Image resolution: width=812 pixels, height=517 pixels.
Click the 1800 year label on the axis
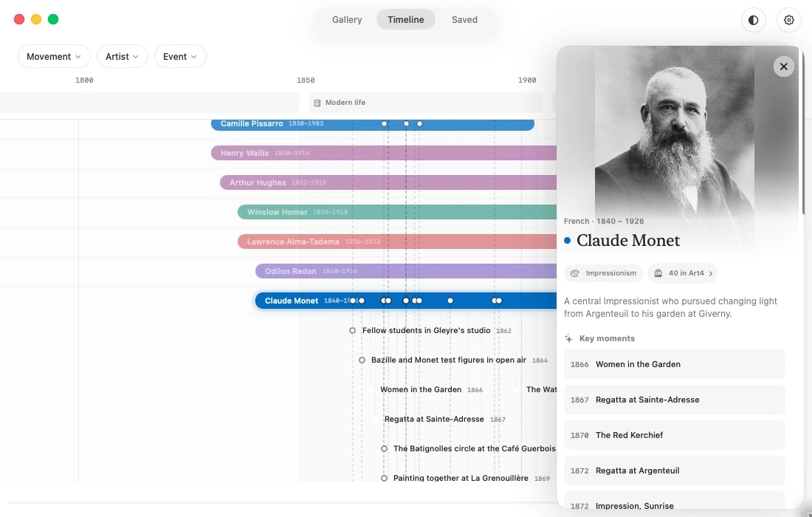point(84,81)
